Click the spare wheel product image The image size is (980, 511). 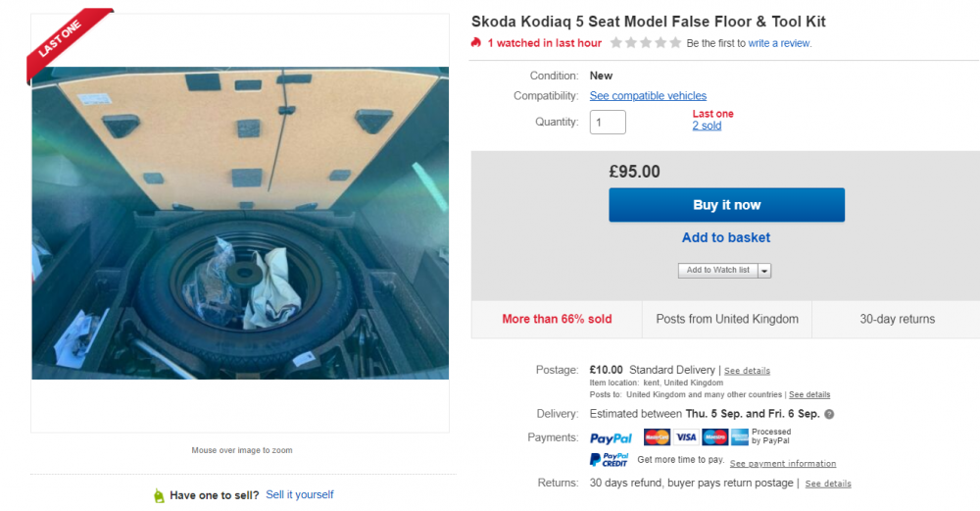[241, 223]
